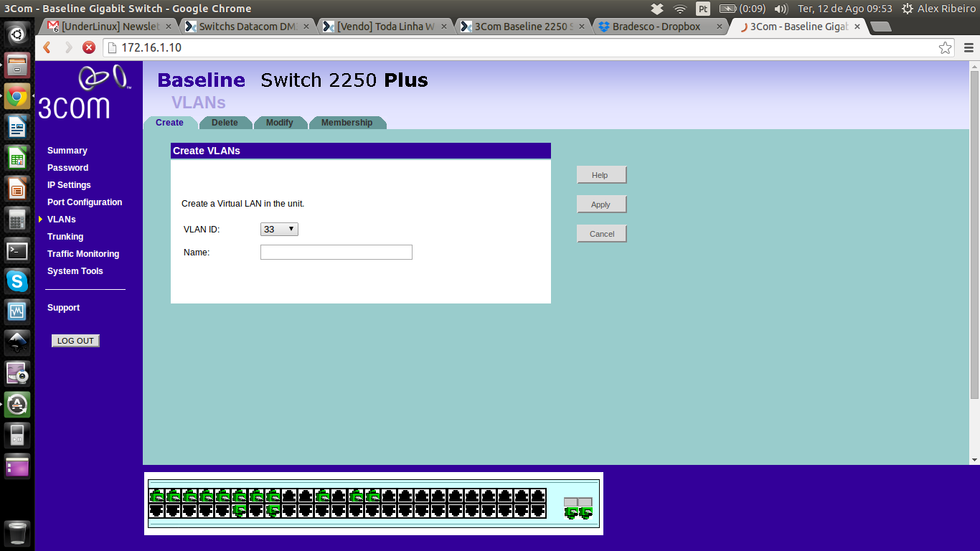The height and width of the screenshot is (551, 980).
Task: Close the UnderLinux Newsletter browser tab
Action: click(169, 27)
